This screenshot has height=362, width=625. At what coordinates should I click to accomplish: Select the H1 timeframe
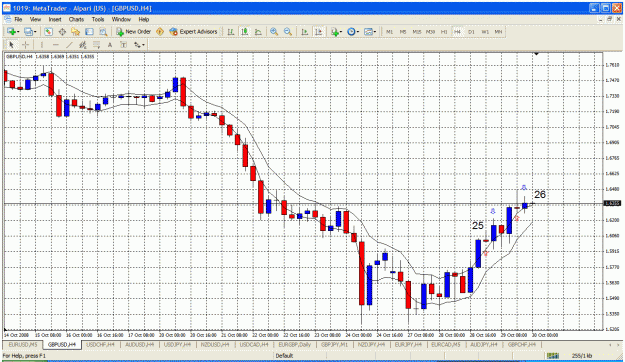(x=444, y=31)
